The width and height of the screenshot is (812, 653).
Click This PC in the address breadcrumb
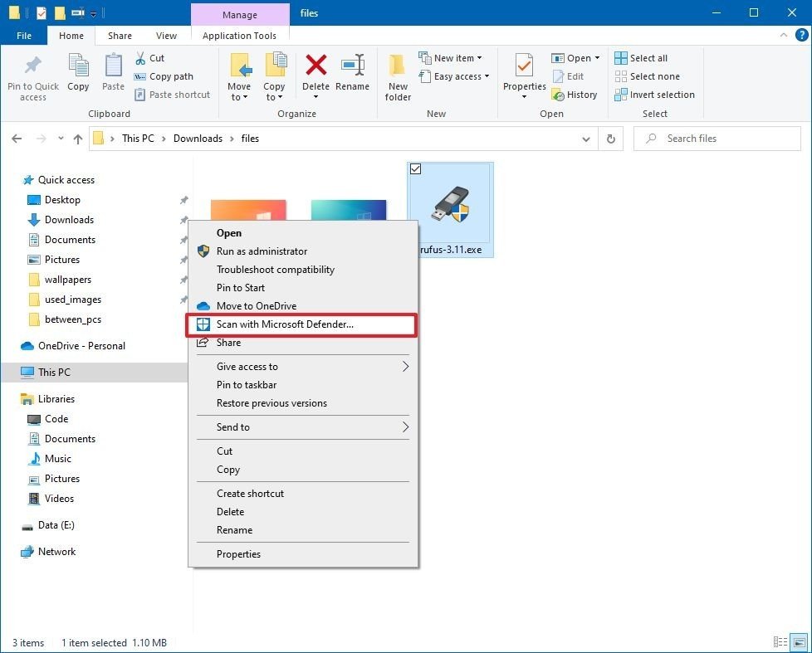tap(138, 139)
